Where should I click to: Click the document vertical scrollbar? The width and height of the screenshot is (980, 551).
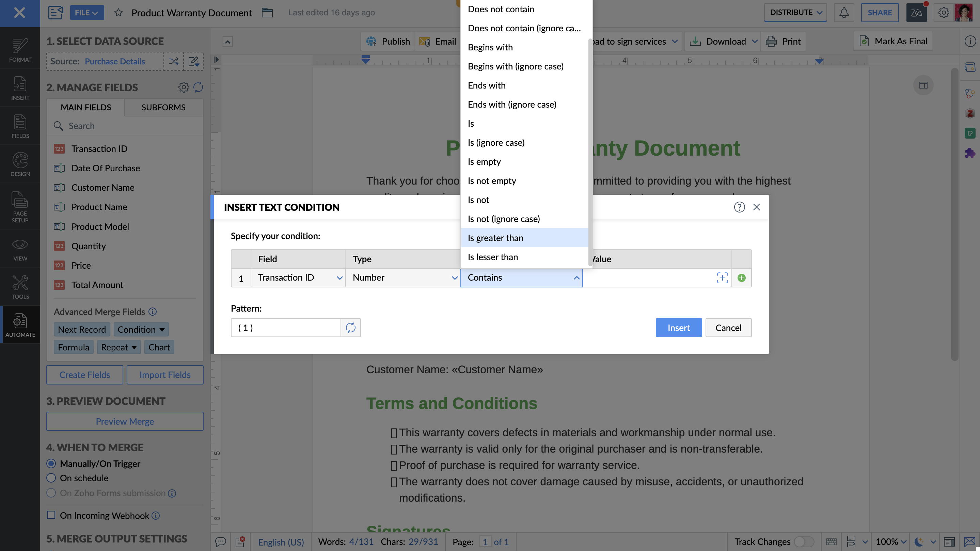(x=954, y=213)
